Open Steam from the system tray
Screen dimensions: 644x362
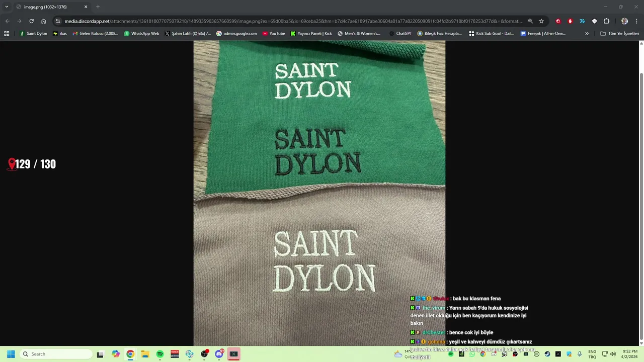point(547,354)
